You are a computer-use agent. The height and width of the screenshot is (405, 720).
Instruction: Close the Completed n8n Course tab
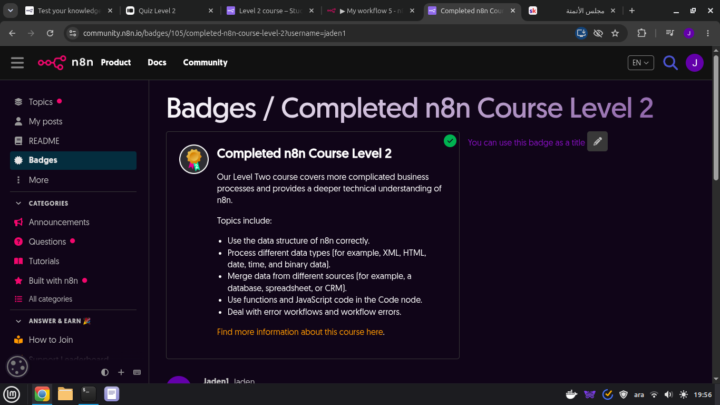[513, 11]
